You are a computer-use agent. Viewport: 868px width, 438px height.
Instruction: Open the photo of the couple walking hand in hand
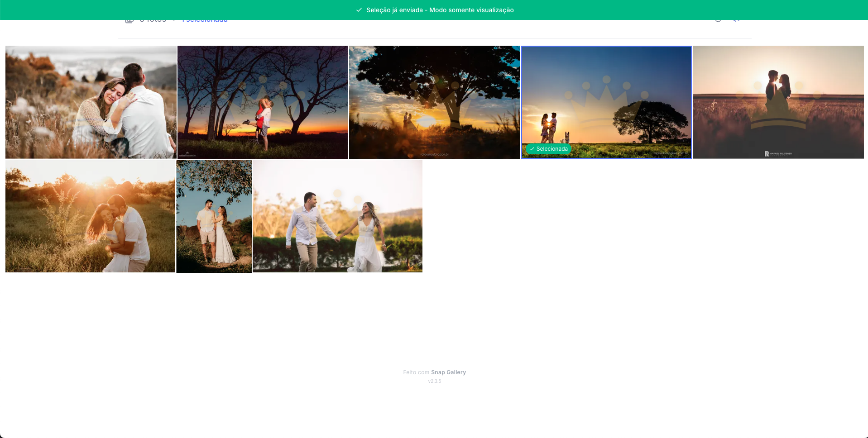pos(337,216)
